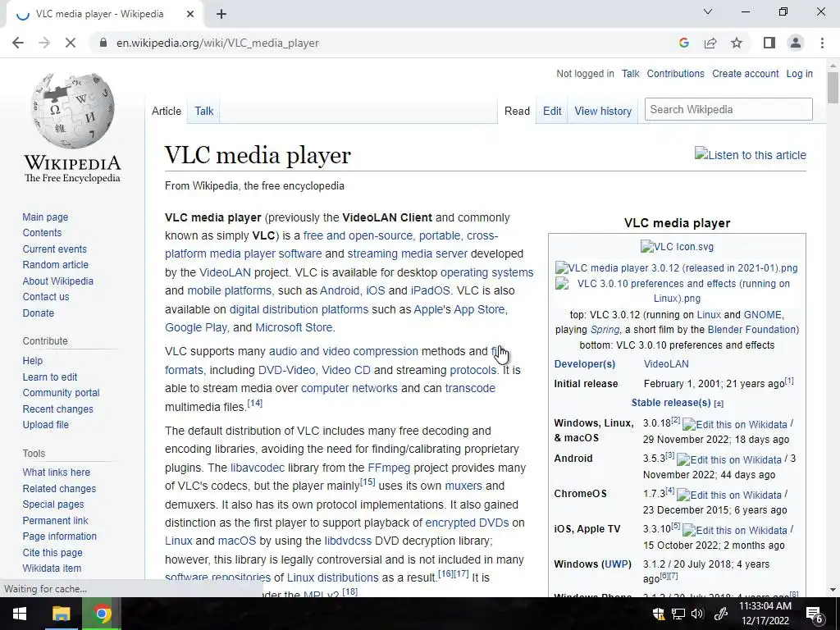
Task: Open the Wikidata item link
Action: (52, 568)
